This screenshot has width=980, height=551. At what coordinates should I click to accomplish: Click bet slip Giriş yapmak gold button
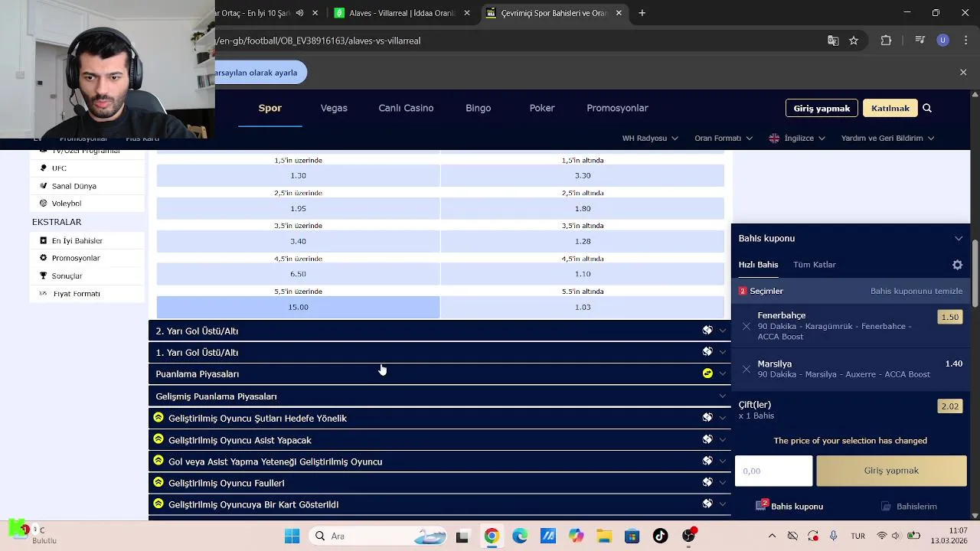(891, 471)
